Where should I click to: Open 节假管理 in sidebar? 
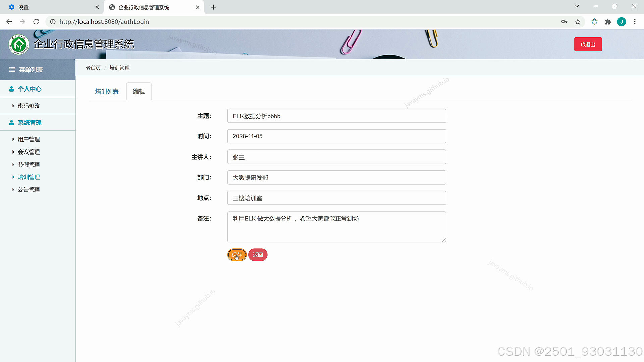pos(29,164)
